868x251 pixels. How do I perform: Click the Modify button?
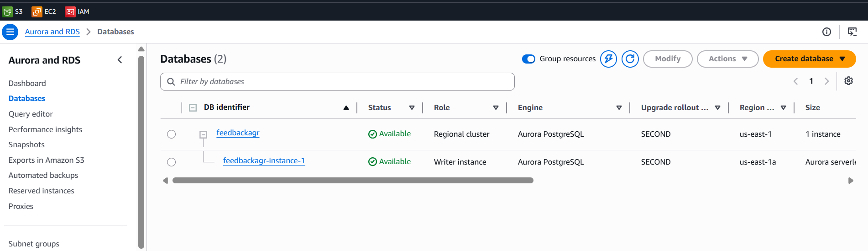(668, 59)
